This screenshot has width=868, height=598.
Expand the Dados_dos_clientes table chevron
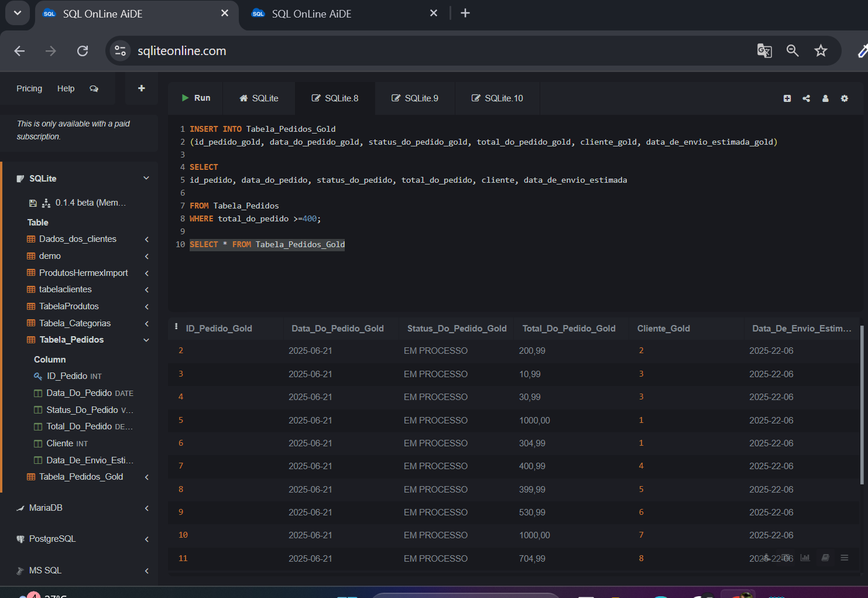tap(147, 239)
